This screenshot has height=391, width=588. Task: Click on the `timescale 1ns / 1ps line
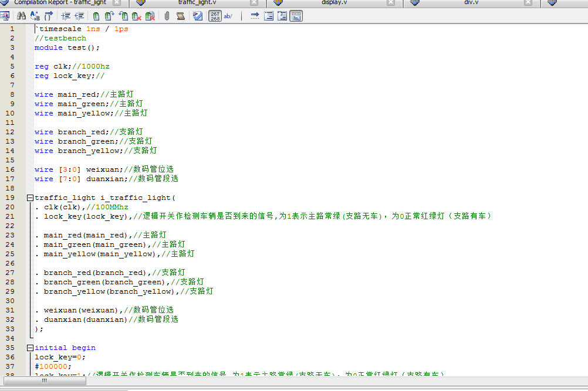pyautogui.click(x=82, y=29)
